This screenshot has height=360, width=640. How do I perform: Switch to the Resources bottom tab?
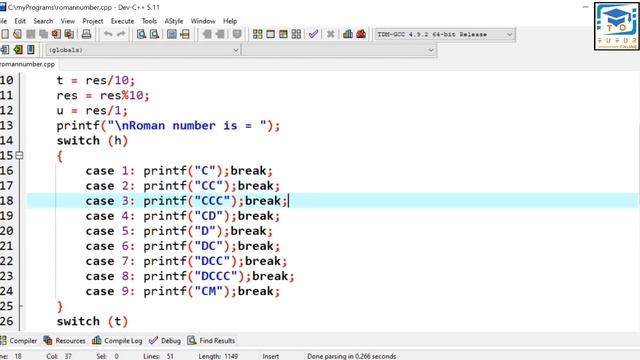coord(64,340)
